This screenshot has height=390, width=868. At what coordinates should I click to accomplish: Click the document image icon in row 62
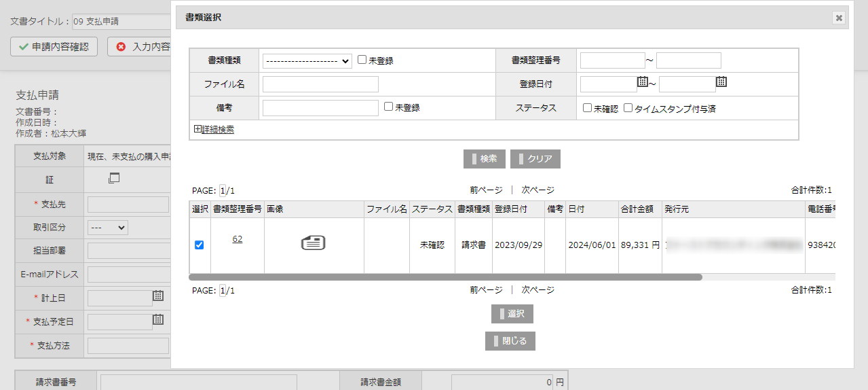point(313,243)
